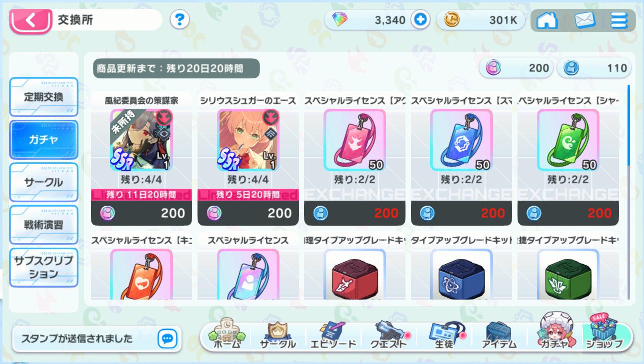Open ガチャ in the bottom navigation

[x=554, y=334]
